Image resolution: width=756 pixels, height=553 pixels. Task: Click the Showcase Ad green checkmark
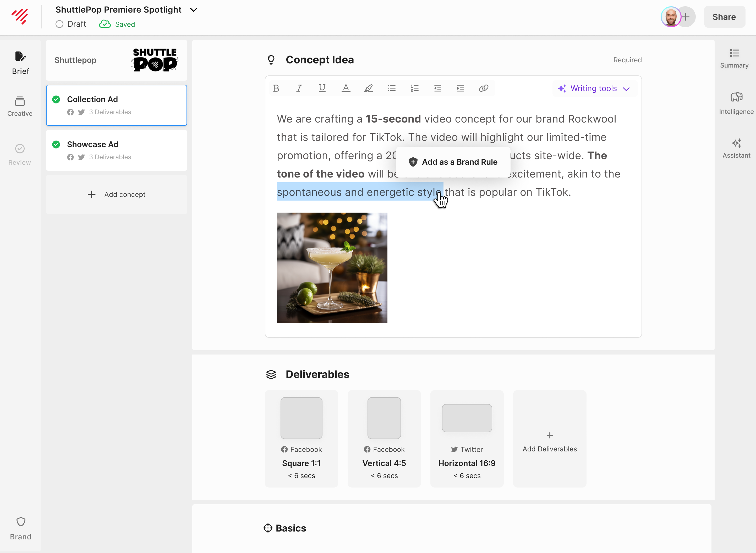tap(56, 144)
